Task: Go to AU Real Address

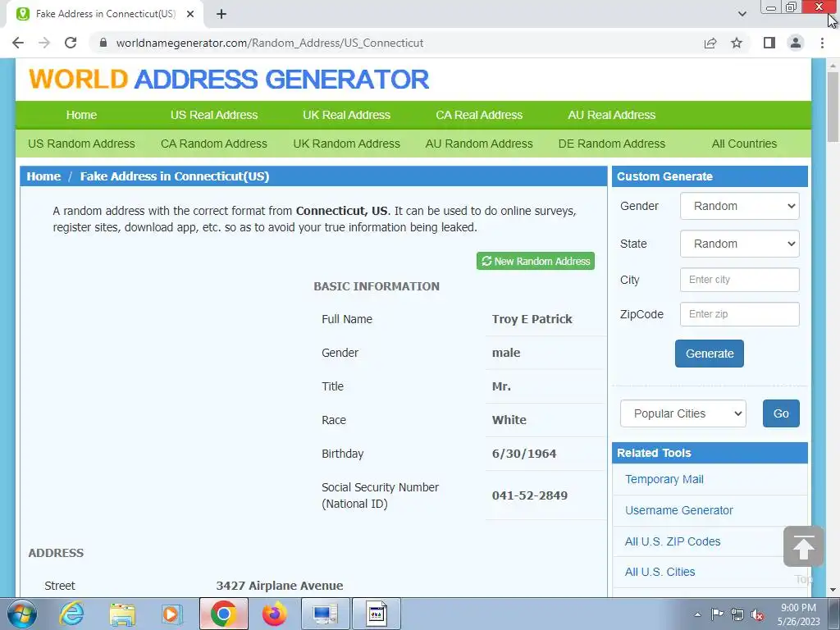Action: click(x=612, y=115)
